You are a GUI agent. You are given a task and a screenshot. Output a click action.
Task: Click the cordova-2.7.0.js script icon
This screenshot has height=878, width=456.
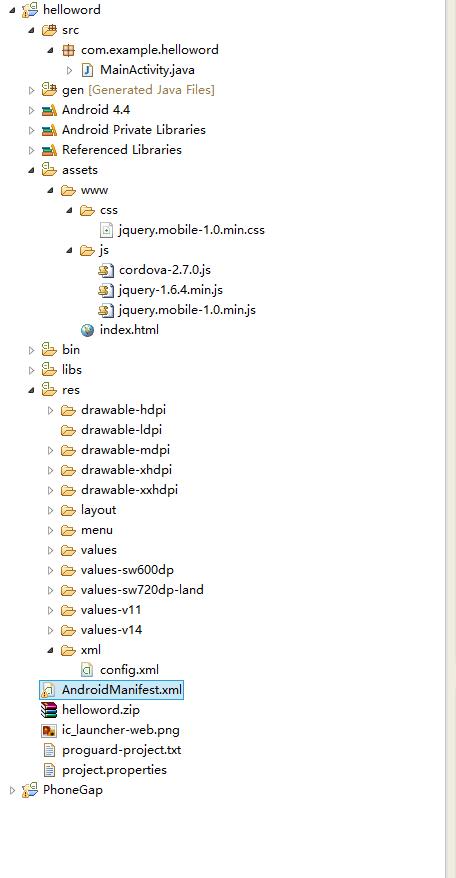click(x=106, y=270)
